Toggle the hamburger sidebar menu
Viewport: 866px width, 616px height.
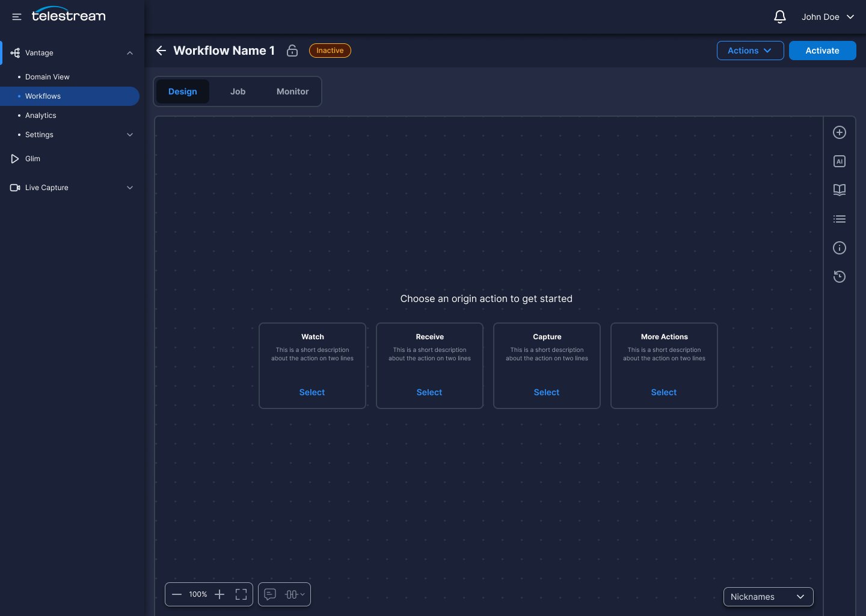coord(17,17)
